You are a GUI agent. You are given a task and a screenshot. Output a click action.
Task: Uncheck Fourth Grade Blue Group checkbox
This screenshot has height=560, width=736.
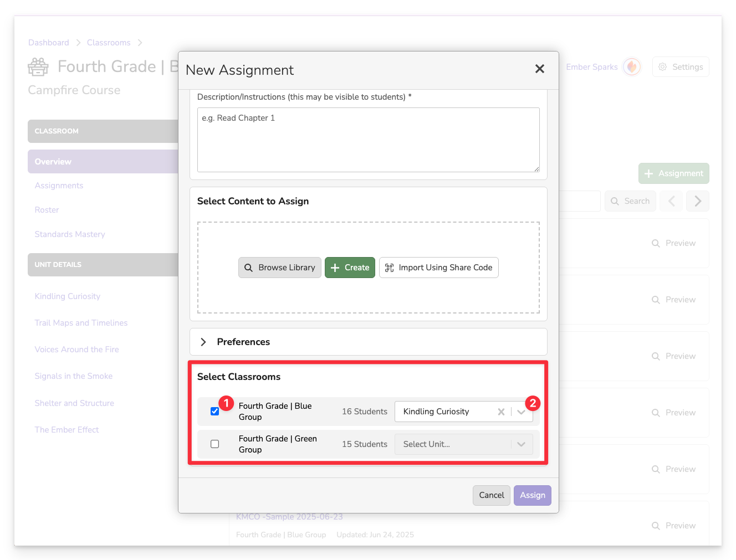click(214, 412)
